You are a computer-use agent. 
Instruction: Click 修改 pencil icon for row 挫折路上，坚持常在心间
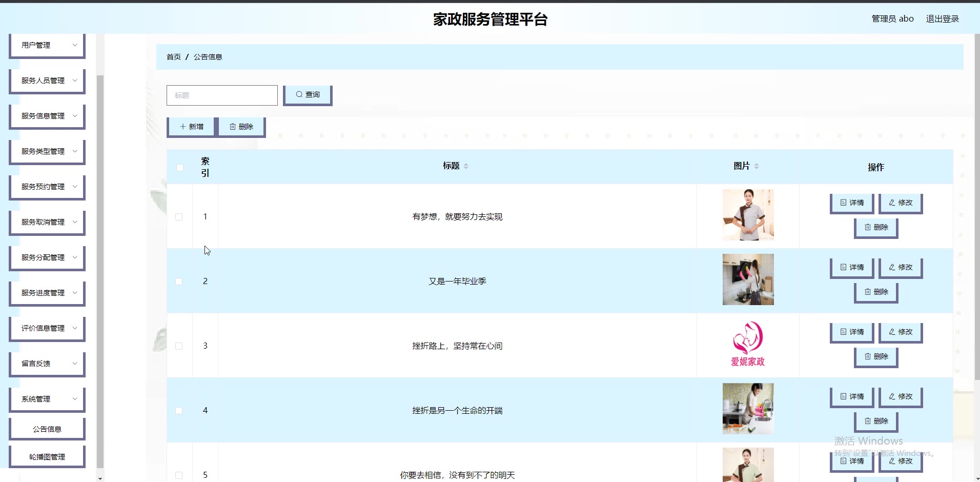892,332
